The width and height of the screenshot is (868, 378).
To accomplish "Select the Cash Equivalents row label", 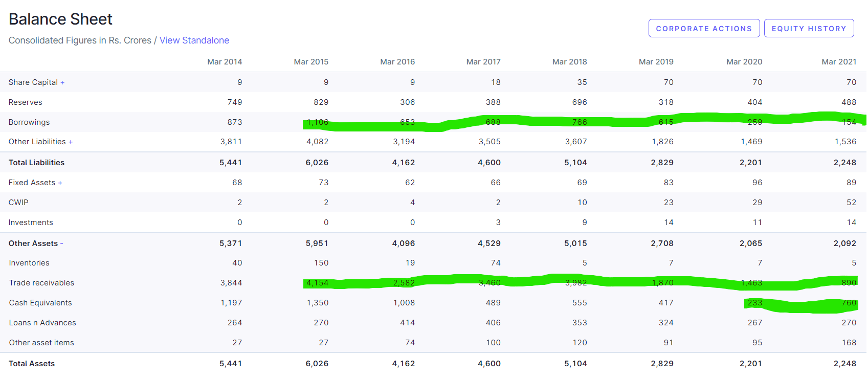I will point(40,303).
